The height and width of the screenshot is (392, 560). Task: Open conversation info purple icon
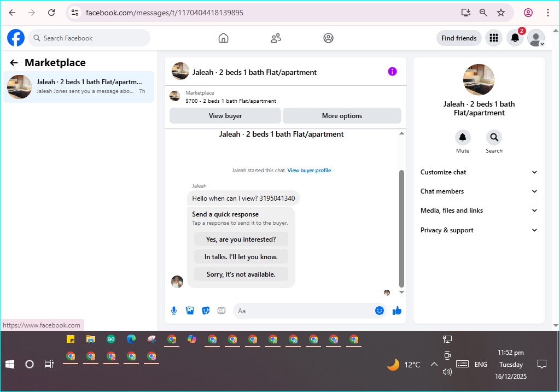coord(392,72)
